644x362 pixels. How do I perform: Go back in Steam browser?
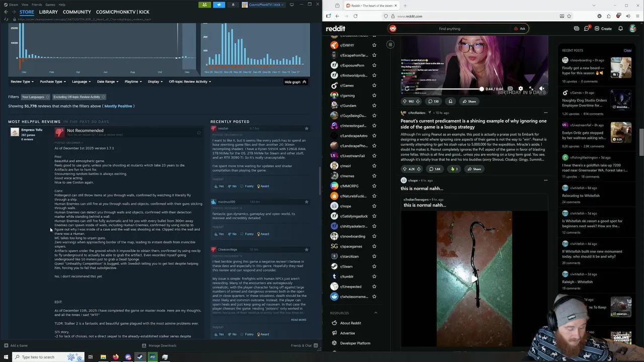[6, 12]
